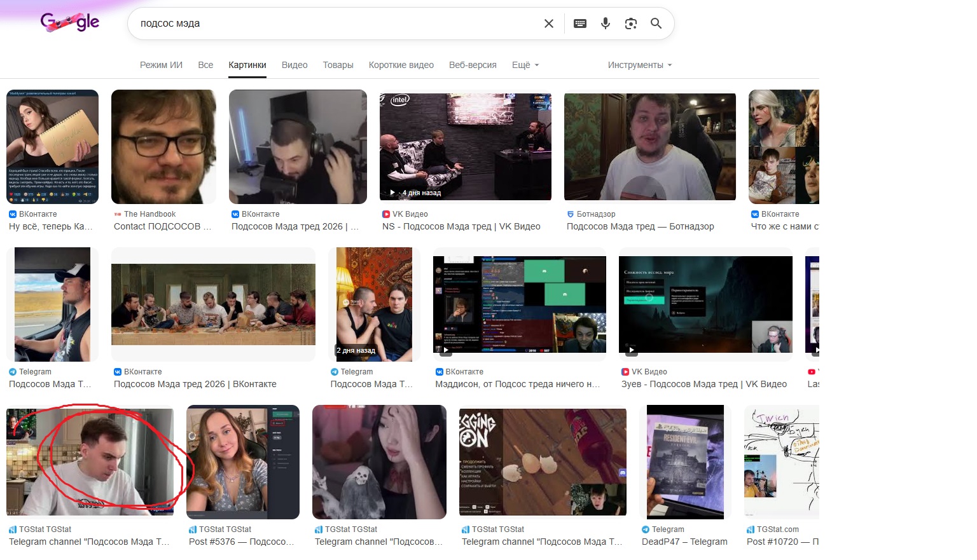Open 'Зуев - Подсосов Мэда тред | VK Видео' link
Screen dimensions: 977x560
tap(704, 384)
